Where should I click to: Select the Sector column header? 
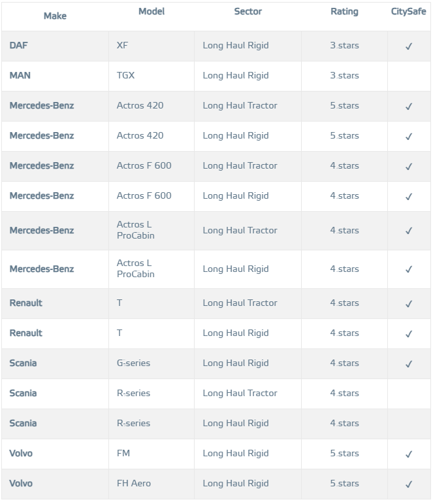pyautogui.click(x=248, y=12)
